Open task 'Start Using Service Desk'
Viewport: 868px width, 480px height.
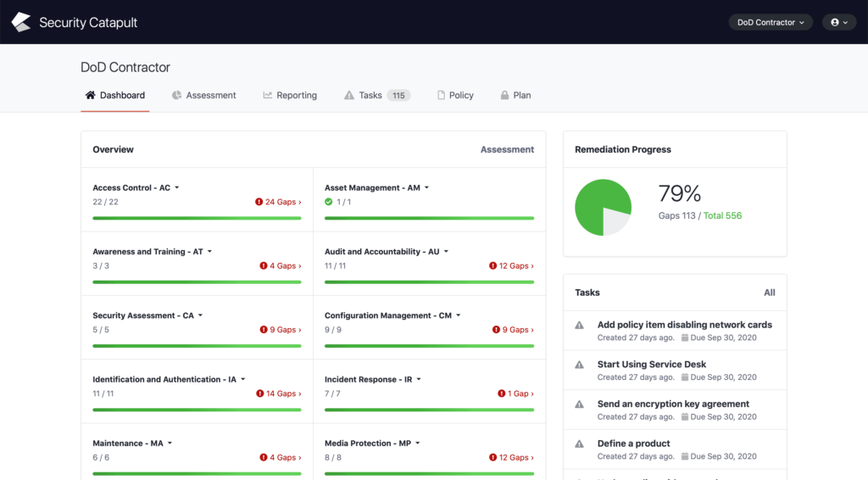(652, 365)
